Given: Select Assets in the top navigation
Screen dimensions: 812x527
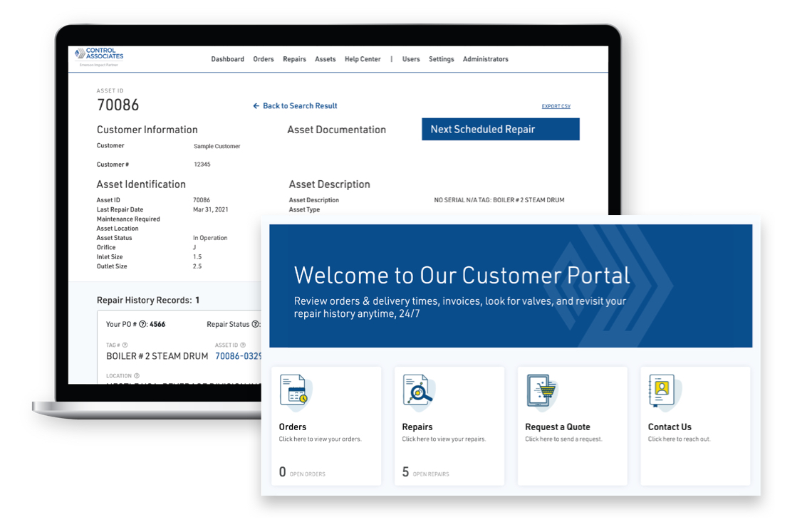Looking at the screenshot, I should [326, 59].
